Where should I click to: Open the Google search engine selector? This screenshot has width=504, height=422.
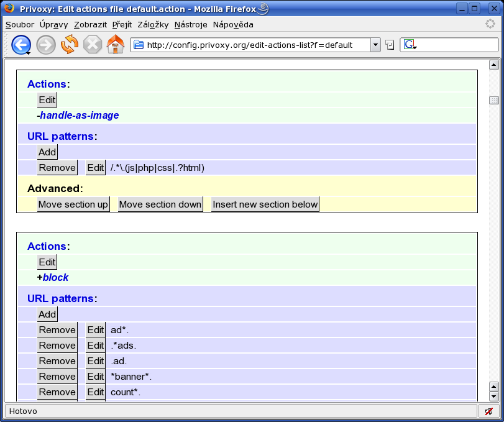(410, 44)
